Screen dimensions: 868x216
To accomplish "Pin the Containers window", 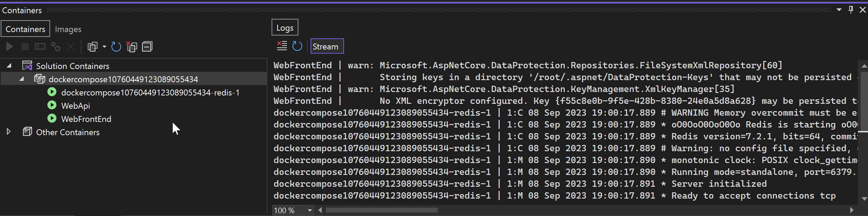I will [851, 10].
